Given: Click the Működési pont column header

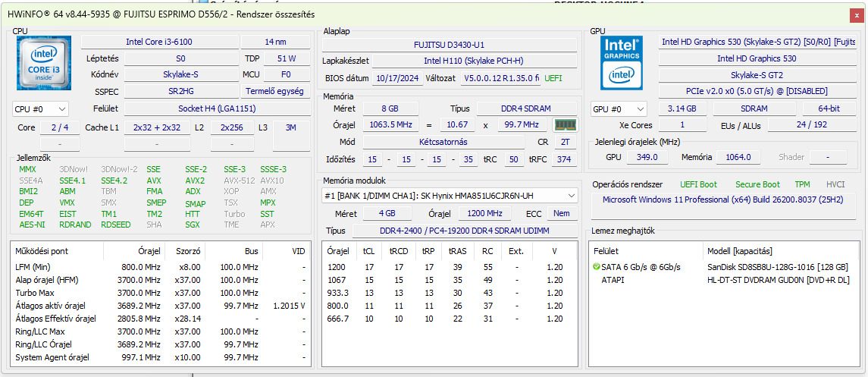Looking at the screenshot, I should point(58,251).
